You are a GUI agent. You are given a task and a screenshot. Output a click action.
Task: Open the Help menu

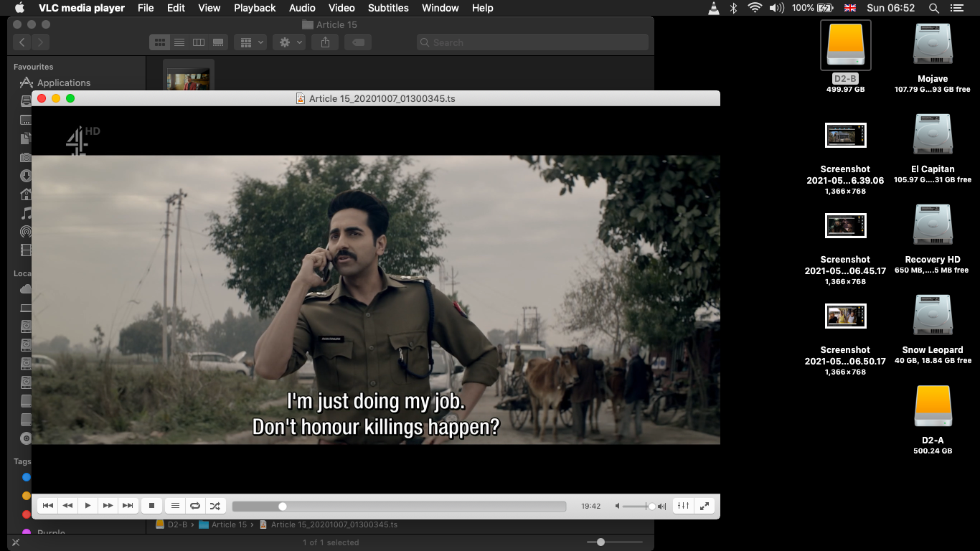coord(483,8)
